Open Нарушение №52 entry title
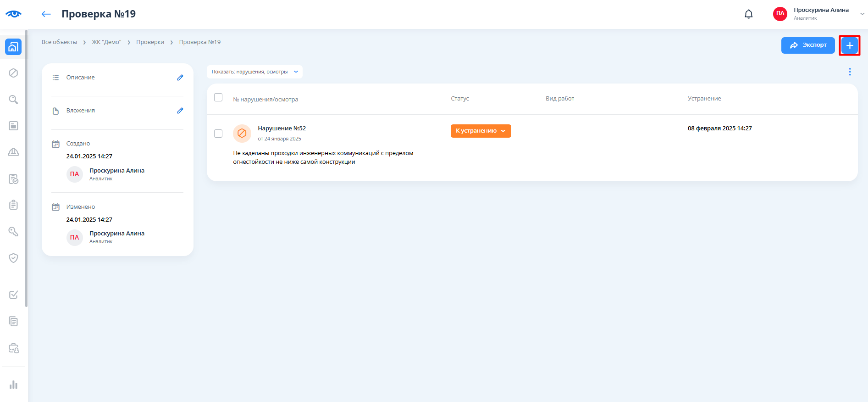This screenshot has width=868, height=402. (282, 128)
